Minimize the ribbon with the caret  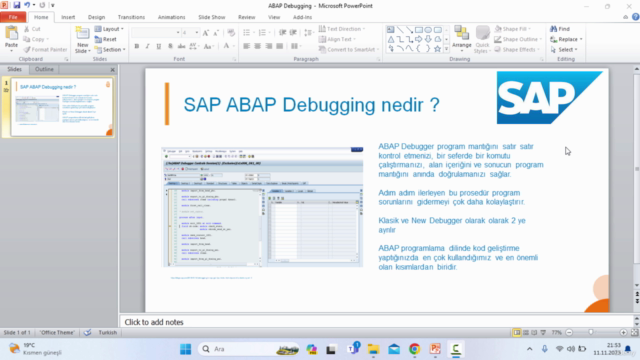point(625,17)
